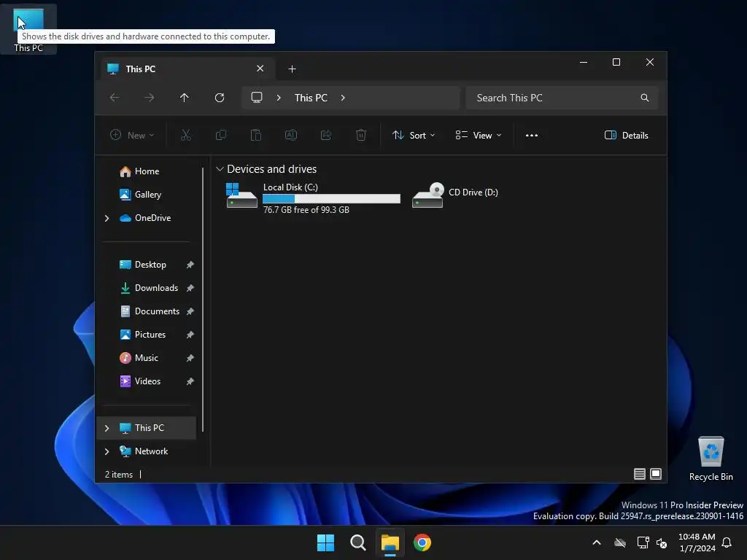Click Local Disk (C:) usage bar
Image resolution: width=747 pixels, height=560 pixels.
point(332,198)
